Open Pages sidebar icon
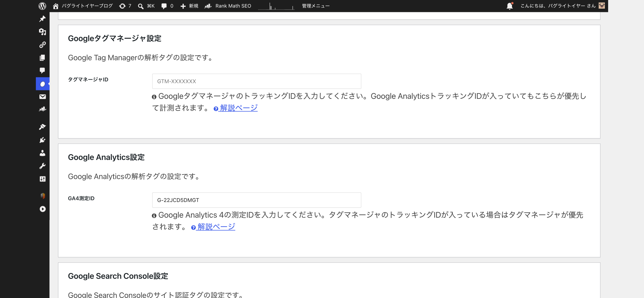The height and width of the screenshot is (298, 644). pyautogui.click(x=42, y=58)
